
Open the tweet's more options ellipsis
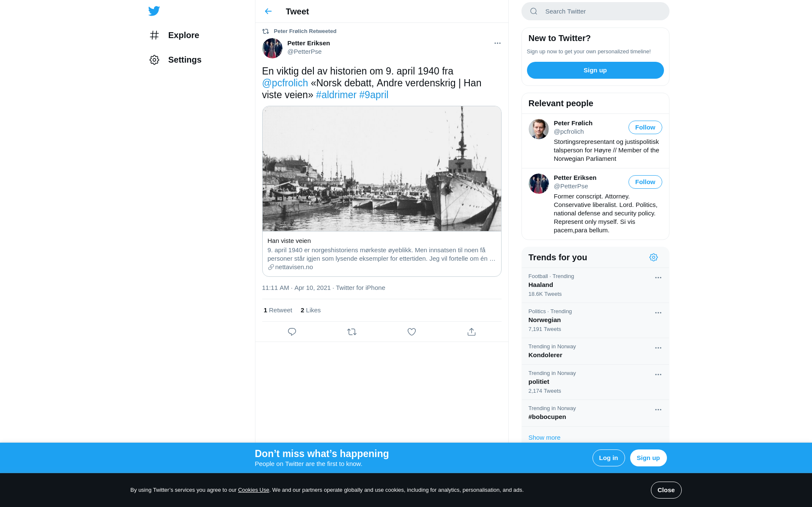[497, 43]
